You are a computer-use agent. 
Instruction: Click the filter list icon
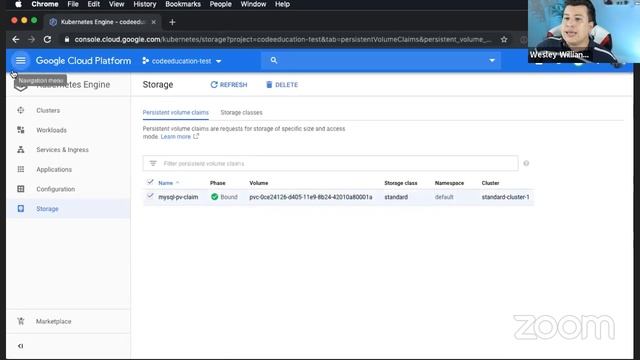(x=153, y=163)
